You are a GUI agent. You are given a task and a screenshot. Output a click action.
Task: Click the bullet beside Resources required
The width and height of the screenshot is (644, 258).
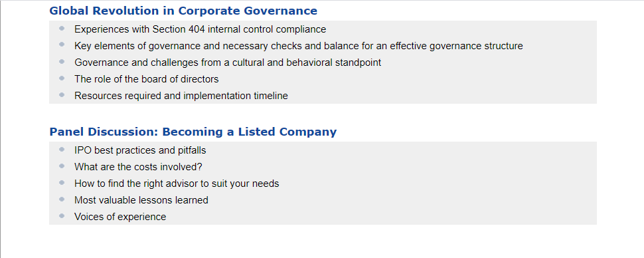[62, 94]
